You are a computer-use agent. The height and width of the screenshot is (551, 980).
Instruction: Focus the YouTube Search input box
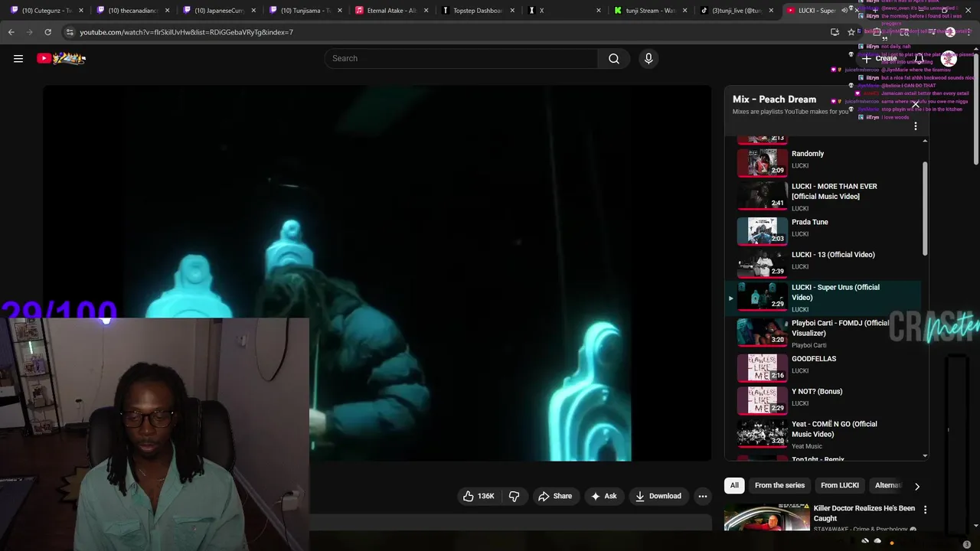click(462, 58)
